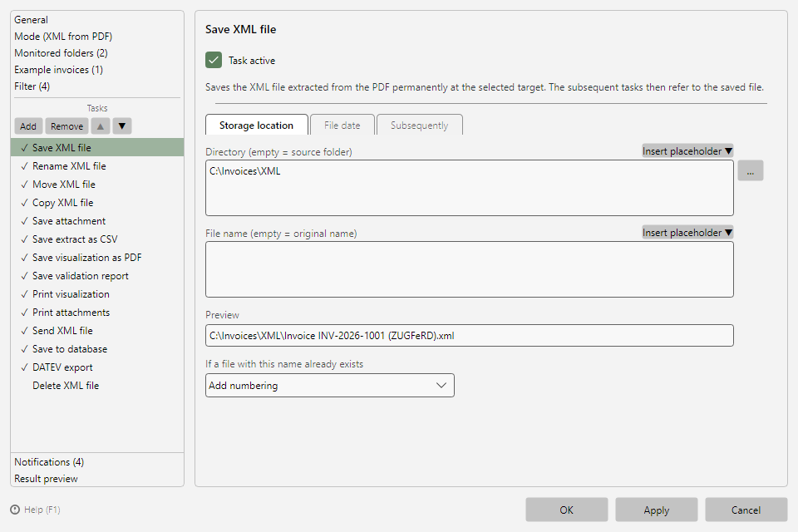The width and height of the screenshot is (798, 532).
Task: Select Send XML file task
Action: pos(97,330)
